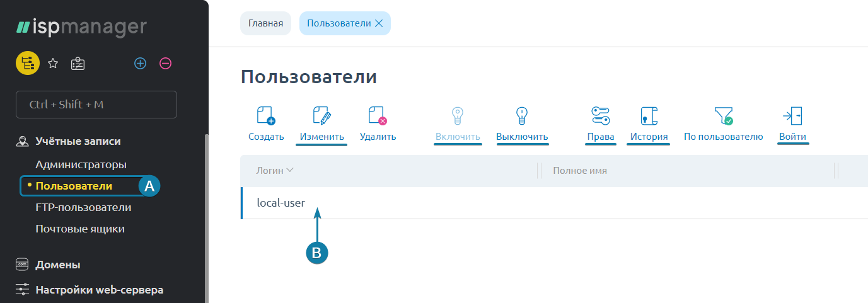
Task: Click the Настройки web-сервера sliders icon
Action: click(22, 290)
